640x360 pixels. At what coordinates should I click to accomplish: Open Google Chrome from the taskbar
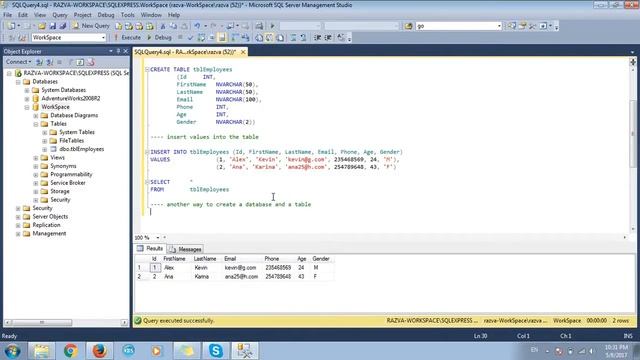pos(71,351)
